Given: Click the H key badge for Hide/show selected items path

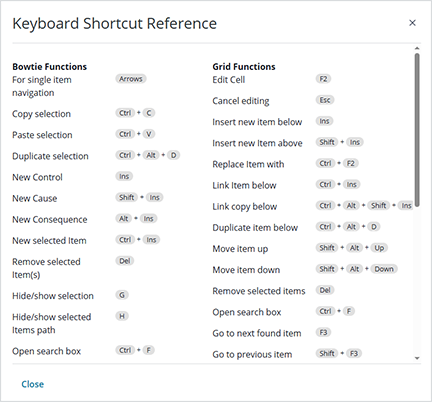Looking at the screenshot, I should tap(122, 316).
